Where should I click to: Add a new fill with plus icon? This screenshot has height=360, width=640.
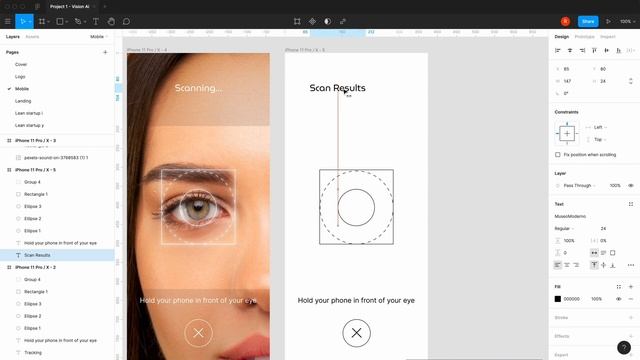[631, 287]
